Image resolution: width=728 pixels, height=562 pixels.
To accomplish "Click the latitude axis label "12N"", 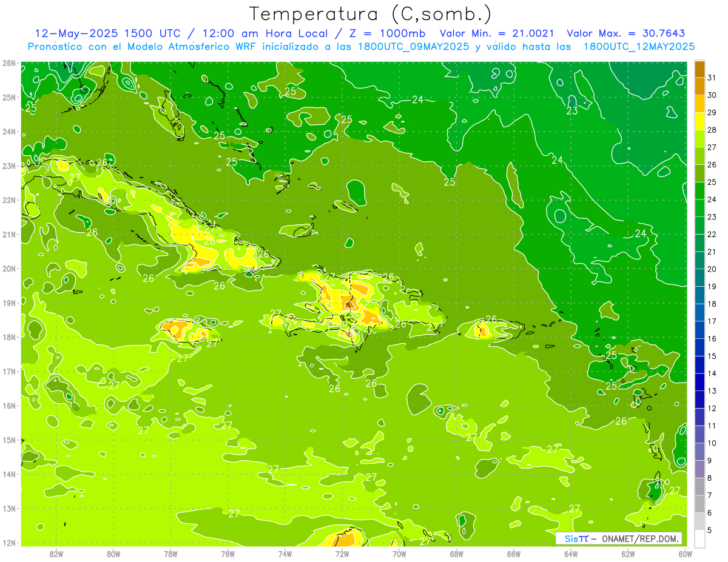I will coord(9,543).
